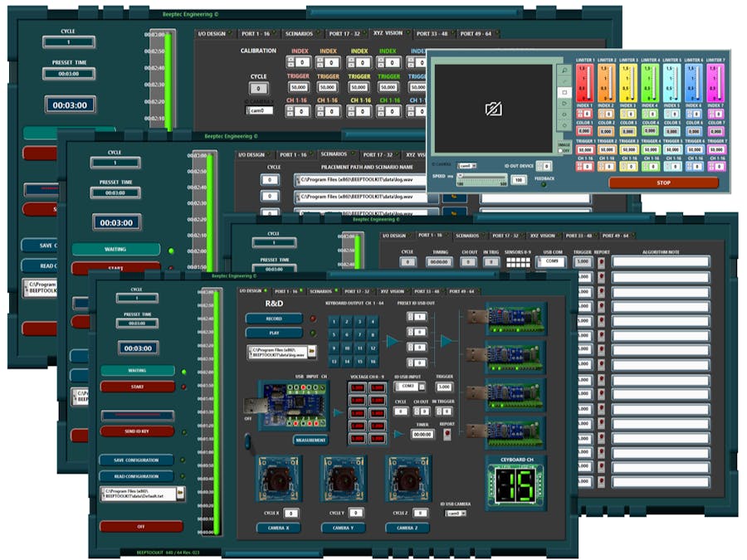Click the PLAY button
The image size is (747, 560).
274,334
